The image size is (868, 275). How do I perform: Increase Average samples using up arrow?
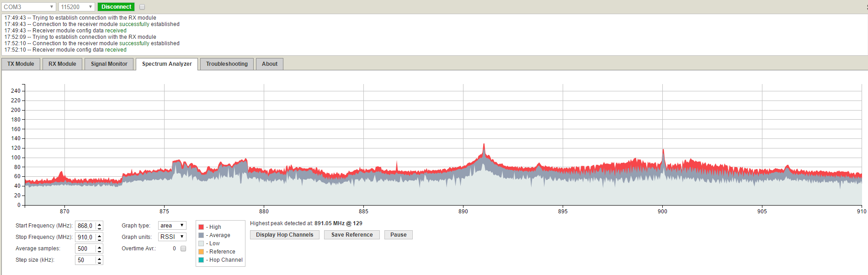click(x=99, y=247)
